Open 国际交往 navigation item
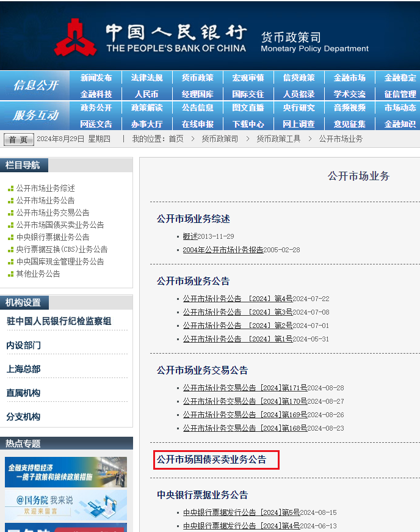The width and height of the screenshot is (420, 532). click(248, 94)
